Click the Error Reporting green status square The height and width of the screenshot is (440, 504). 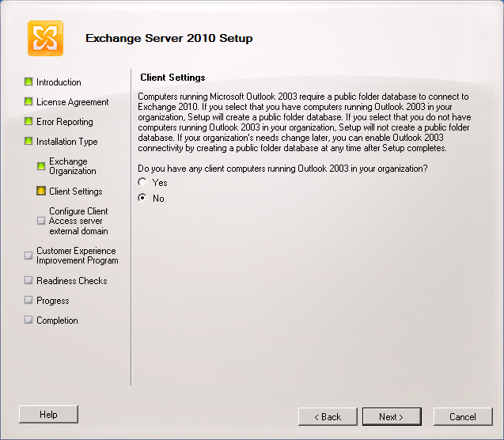pyautogui.click(x=28, y=121)
